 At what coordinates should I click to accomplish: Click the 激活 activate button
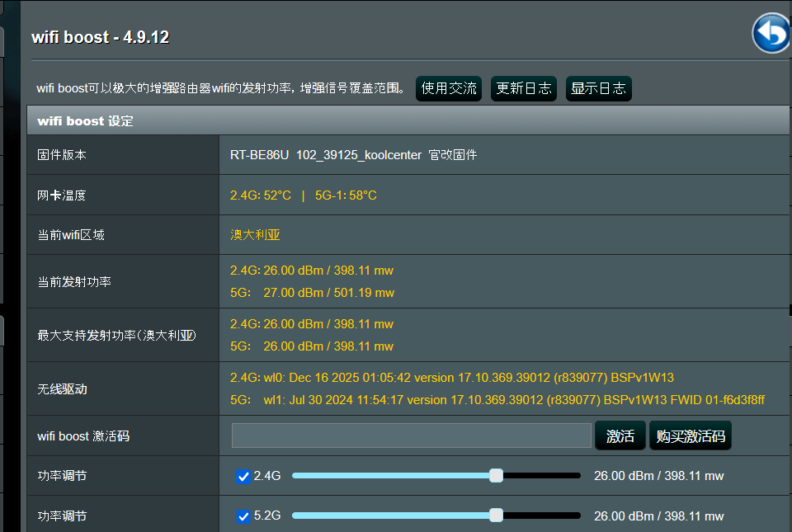tap(620, 435)
